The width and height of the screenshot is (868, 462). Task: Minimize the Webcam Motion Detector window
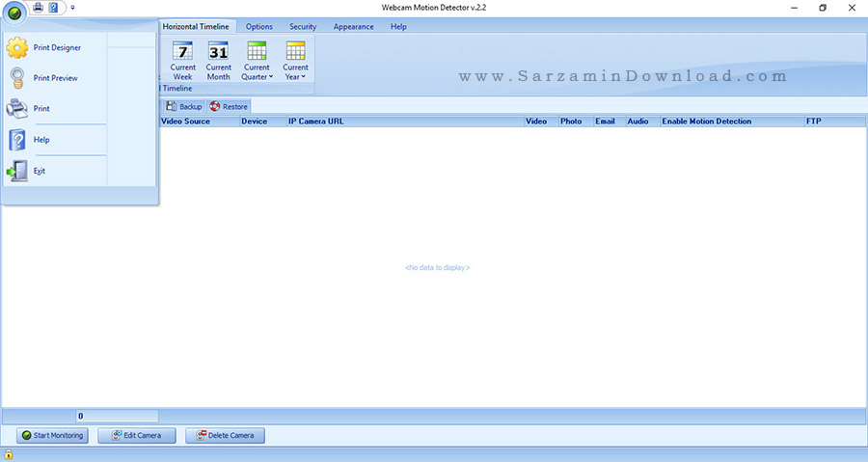pyautogui.click(x=795, y=8)
